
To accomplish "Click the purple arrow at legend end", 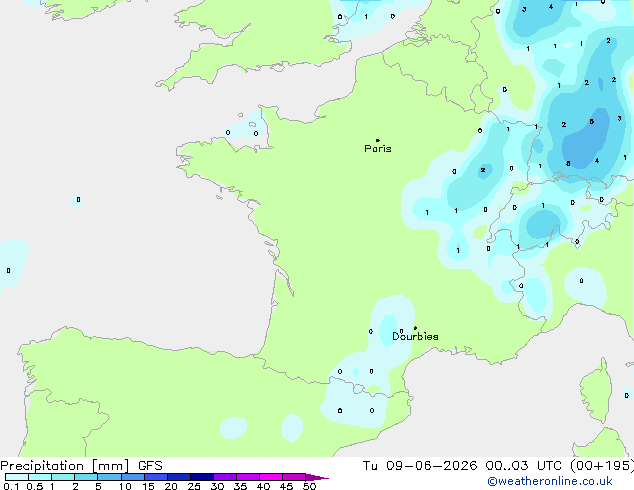I will click(317, 477).
